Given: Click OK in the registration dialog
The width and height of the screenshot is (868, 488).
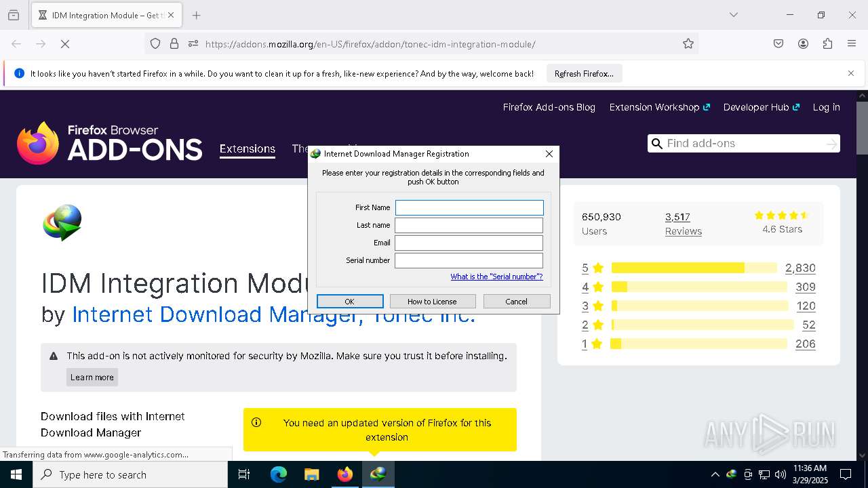Looking at the screenshot, I should pos(350,301).
